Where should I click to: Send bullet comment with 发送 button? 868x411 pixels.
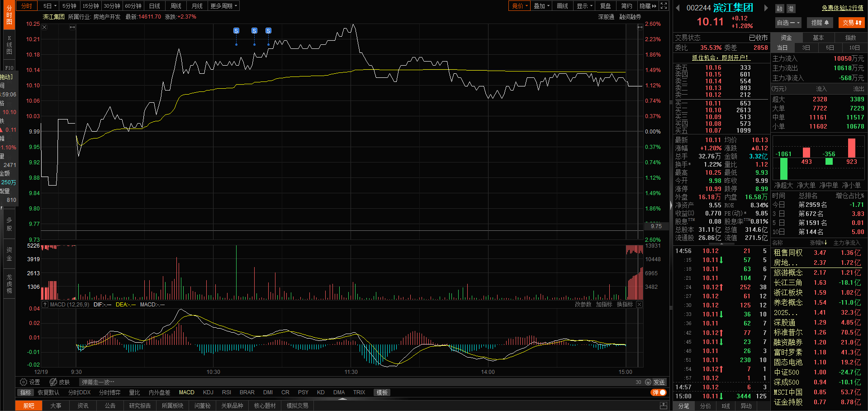(x=659, y=382)
